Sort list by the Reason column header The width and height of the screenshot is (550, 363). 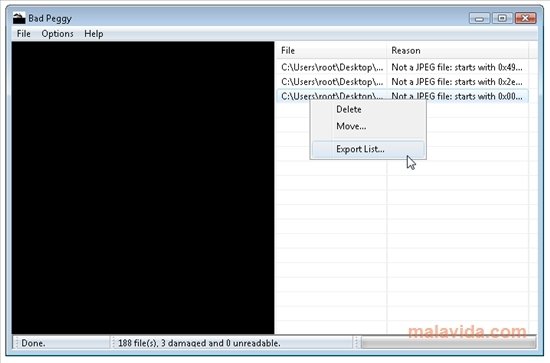(458, 51)
